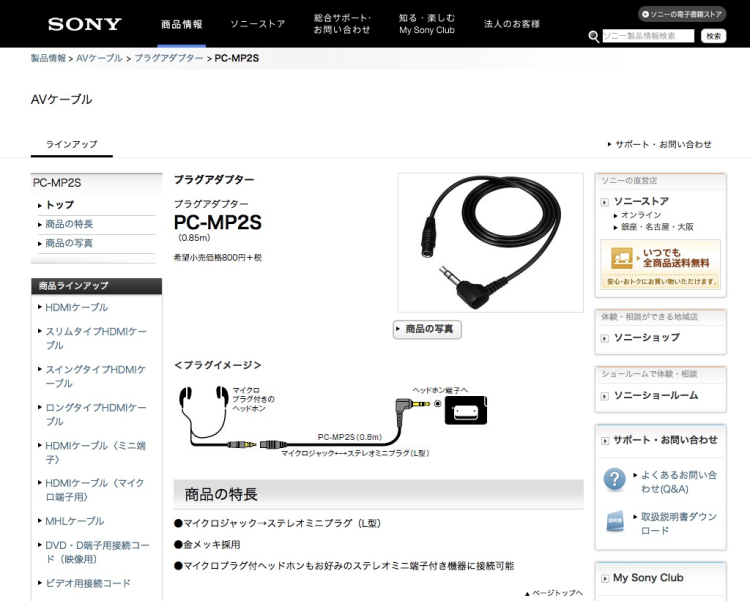Open ソニーショールーム sidebar link

(656, 395)
